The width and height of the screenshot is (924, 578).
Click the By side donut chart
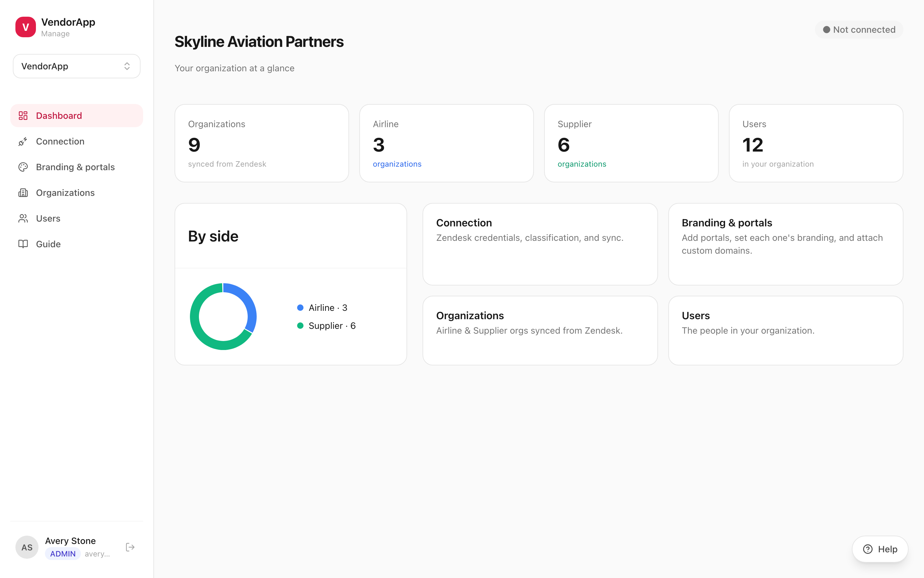pyautogui.click(x=223, y=317)
